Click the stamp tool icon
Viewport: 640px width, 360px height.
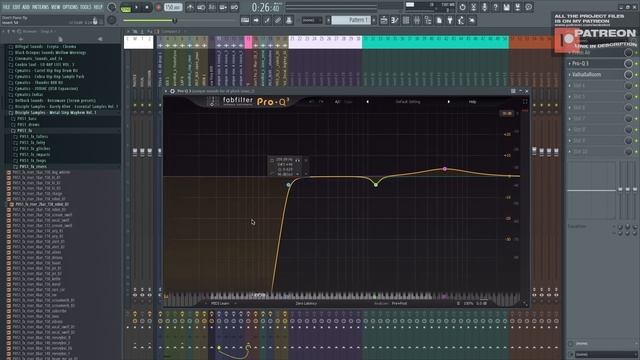pos(289,20)
